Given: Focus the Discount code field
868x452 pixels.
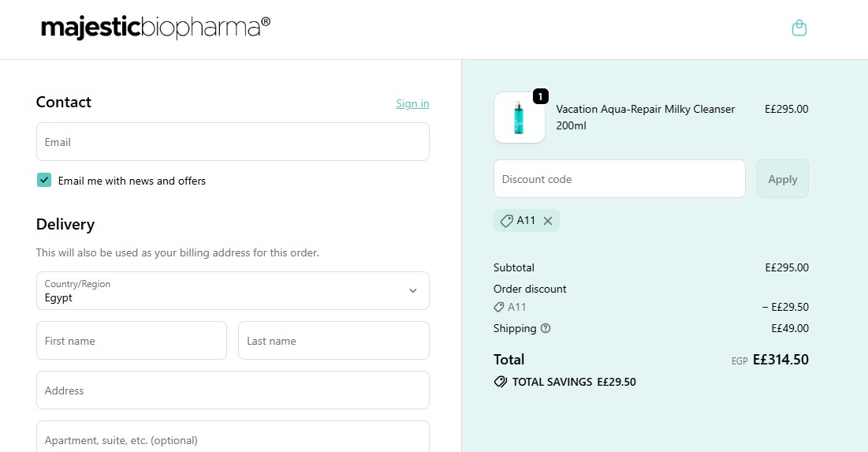Looking at the screenshot, I should tap(620, 179).
